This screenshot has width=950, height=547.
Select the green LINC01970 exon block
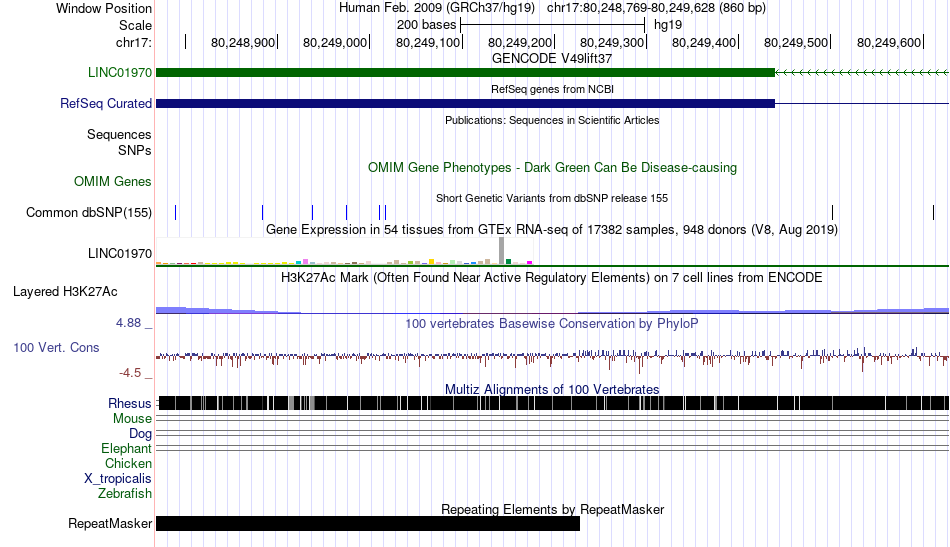coord(465,73)
